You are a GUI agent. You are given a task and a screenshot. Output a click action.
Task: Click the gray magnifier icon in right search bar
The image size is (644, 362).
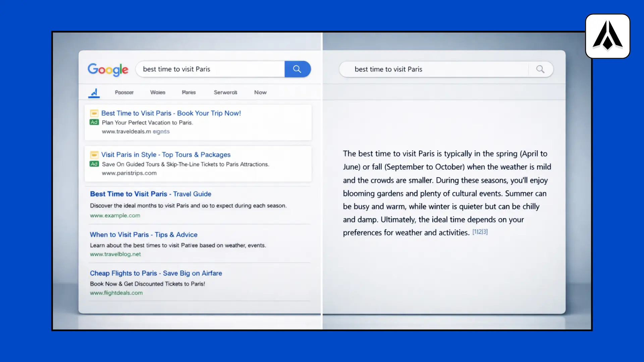pyautogui.click(x=540, y=69)
